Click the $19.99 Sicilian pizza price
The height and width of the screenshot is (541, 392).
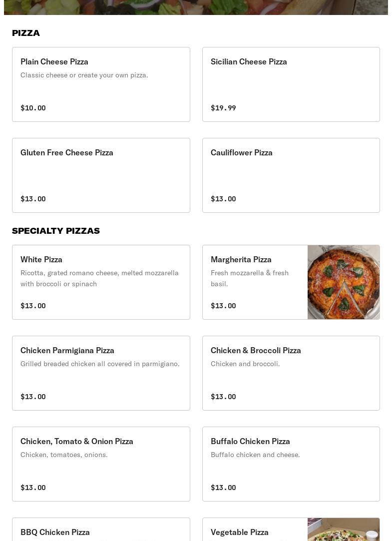(223, 108)
